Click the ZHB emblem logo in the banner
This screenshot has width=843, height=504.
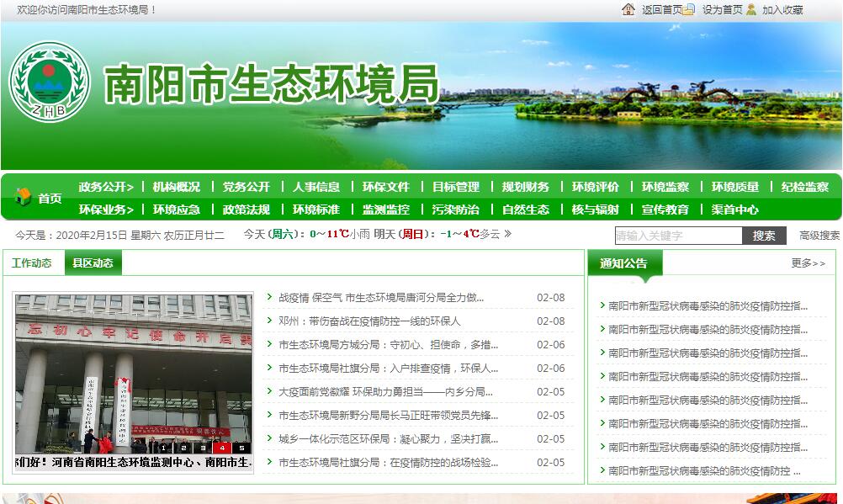pyautogui.click(x=50, y=81)
